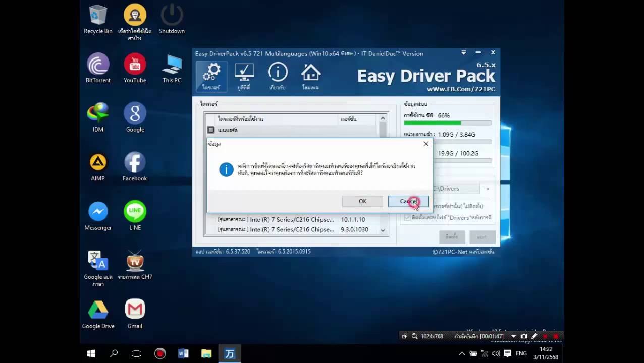Click the recorder camera screenshot icon
Image resolution: width=644 pixels, height=363 pixels.
coord(524,336)
